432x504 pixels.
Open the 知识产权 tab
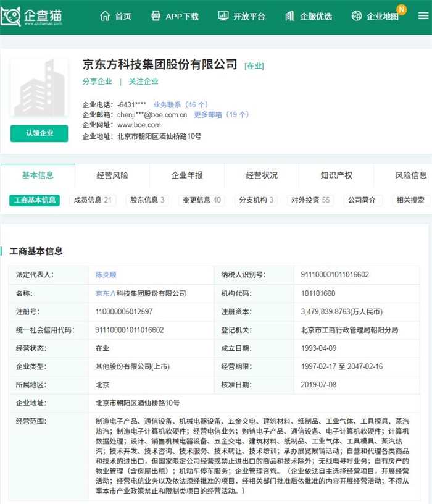tap(336, 175)
